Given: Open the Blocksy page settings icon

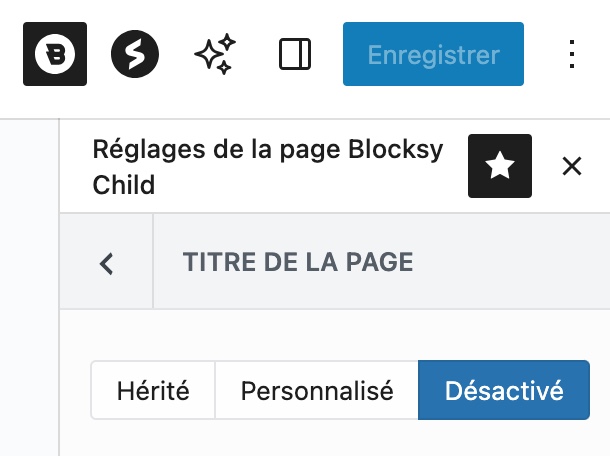Looking at the screenshot, I should tap(55, 54).
